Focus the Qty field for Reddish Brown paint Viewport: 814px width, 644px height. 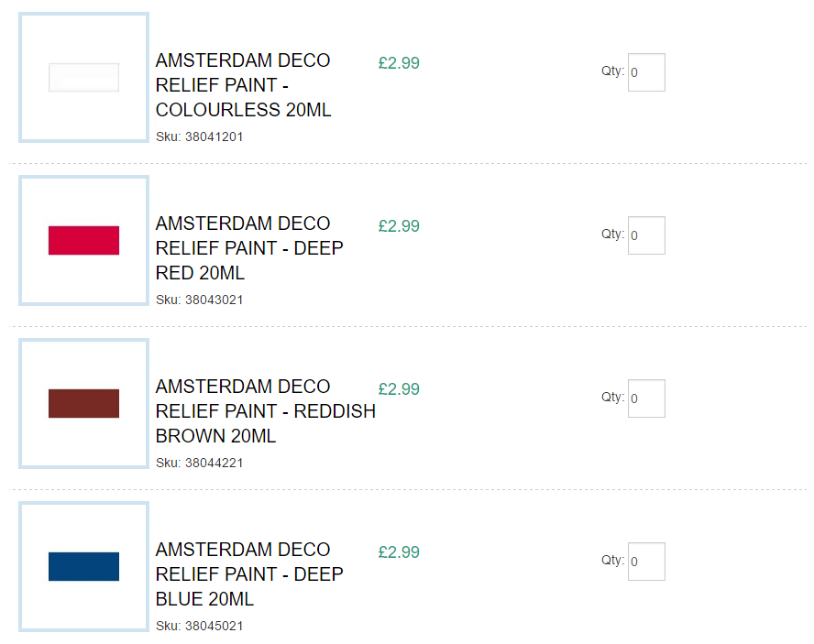click(646, 398)
